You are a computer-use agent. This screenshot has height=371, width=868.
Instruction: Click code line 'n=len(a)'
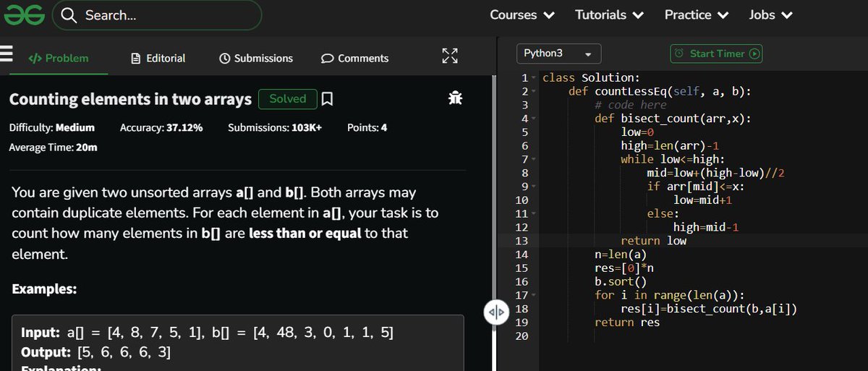(x=620, y=255)
